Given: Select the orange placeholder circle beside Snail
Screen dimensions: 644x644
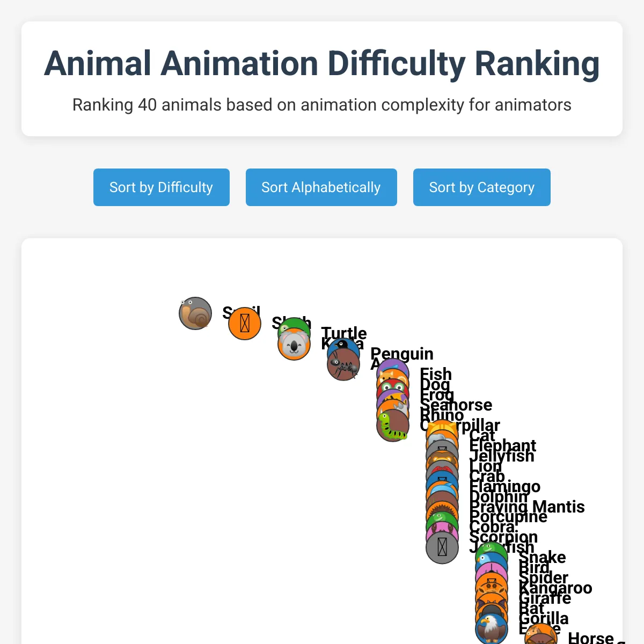Looking at the screenshot, I should point(245,324).
